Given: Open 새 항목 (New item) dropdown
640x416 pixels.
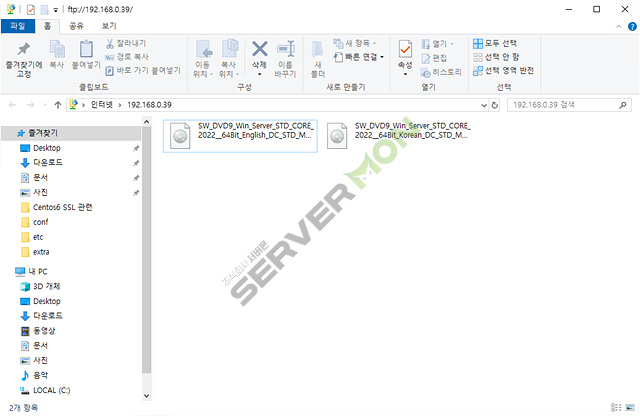Looking at the screenshot, I should click(355, 43).
